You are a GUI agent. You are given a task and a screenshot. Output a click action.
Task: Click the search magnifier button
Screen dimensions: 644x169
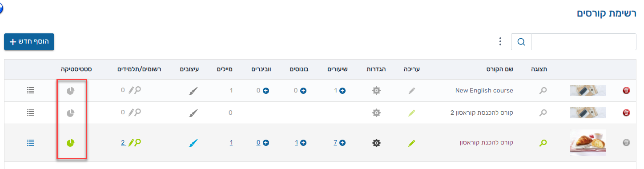[521, 42]
